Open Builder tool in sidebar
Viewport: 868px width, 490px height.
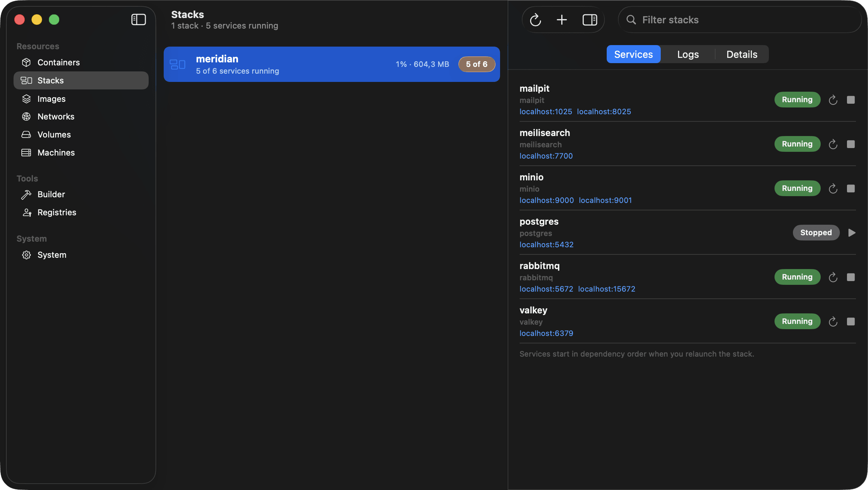[81, 194]
